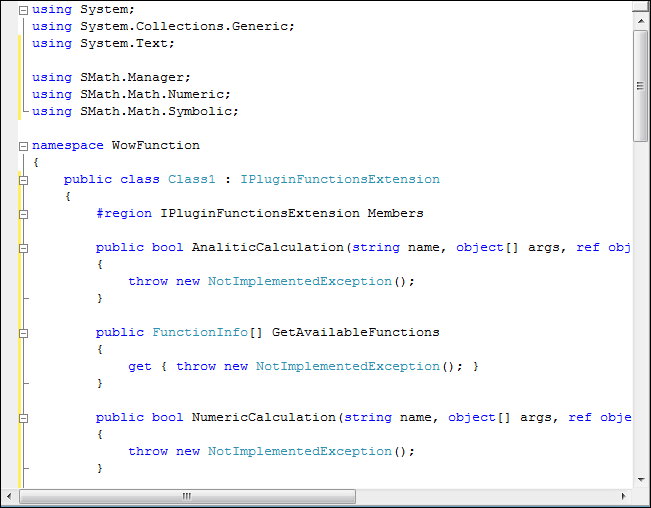651x508 pixels.
Task: Fold the NumericCalculation method body
Action: coord(23,418)
